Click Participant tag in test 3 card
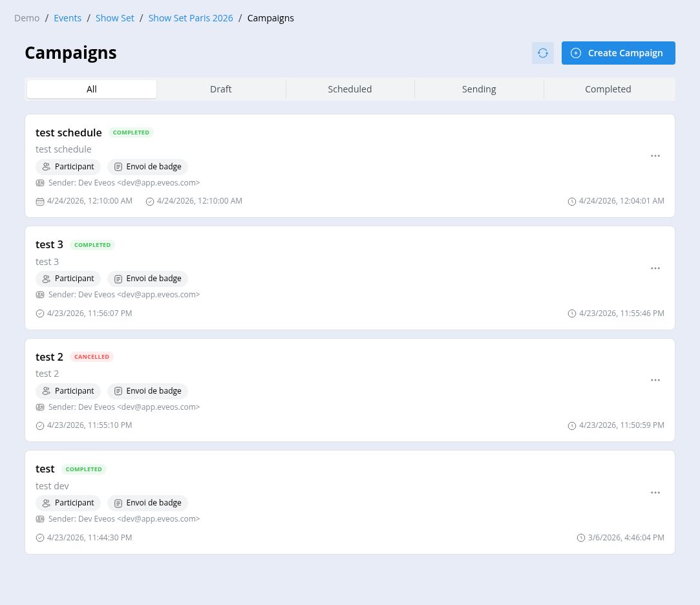700x605 pixels. pyautogui.click(x=69, y=279)
